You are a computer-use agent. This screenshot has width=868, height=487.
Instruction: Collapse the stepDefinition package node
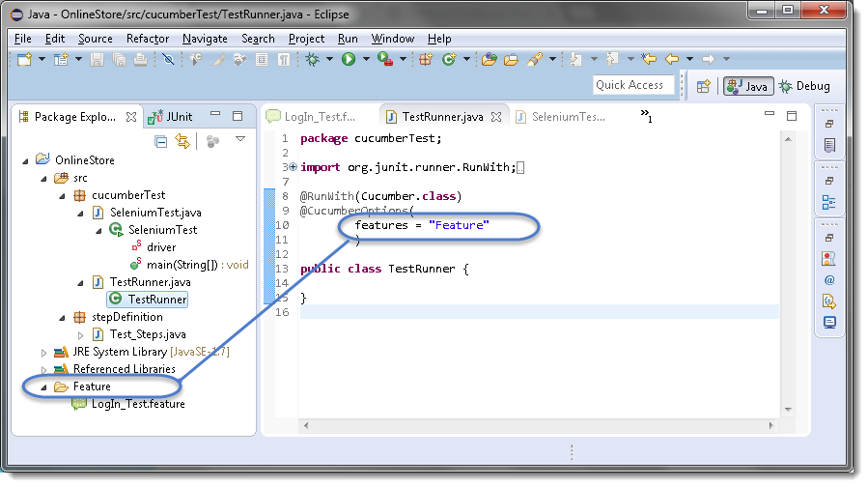point(62,318)
